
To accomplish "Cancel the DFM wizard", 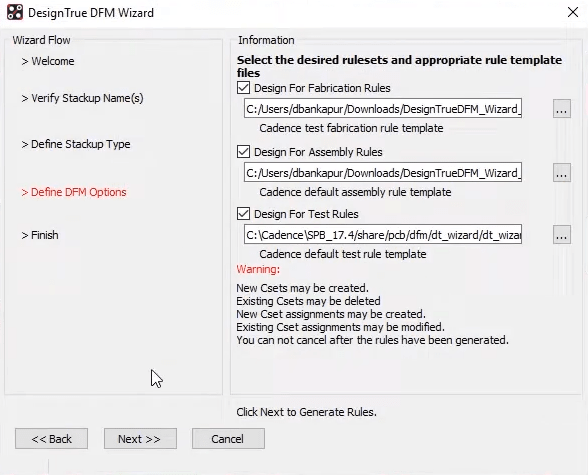I will click(x=228, y=439).
